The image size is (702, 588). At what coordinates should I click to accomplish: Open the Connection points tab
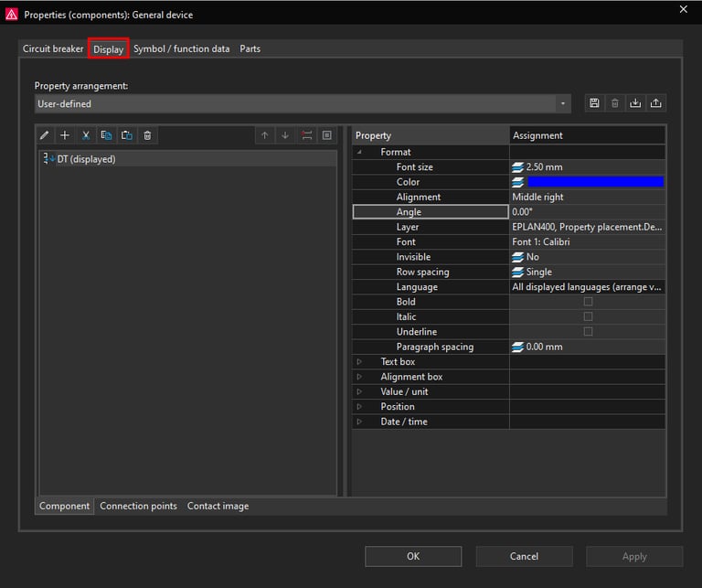pyautogui.click(x=138, y=506)
